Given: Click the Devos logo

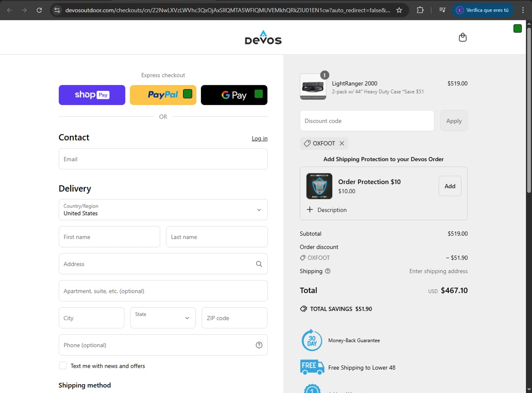Looking at the screenshot, I should click(x=263, y=37).
